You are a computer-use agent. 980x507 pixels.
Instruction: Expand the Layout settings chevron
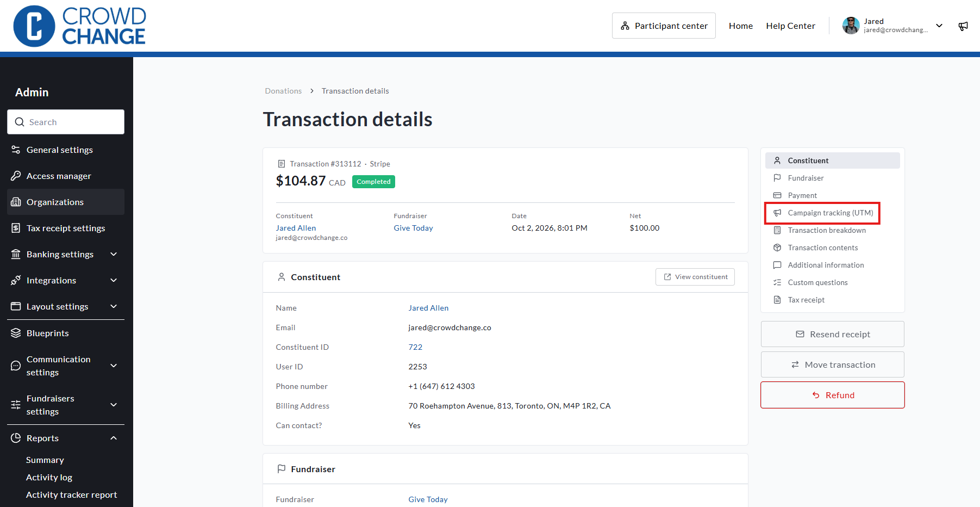[x=114, y=306]
